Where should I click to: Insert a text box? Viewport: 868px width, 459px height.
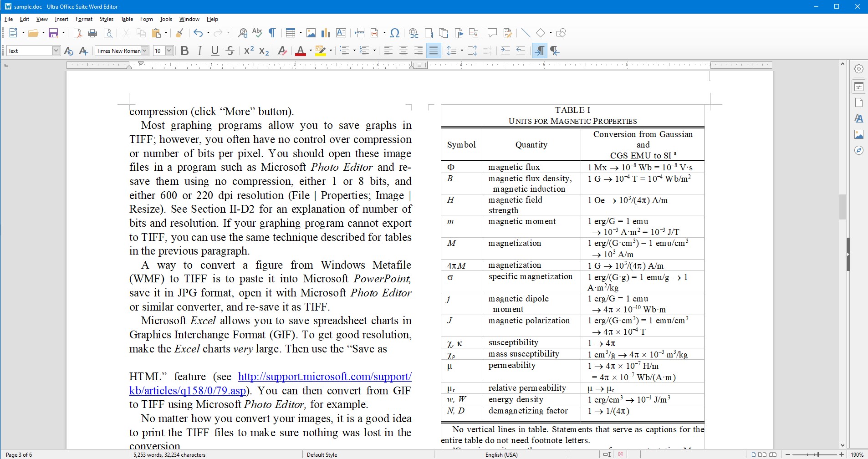tap(341, 33)
